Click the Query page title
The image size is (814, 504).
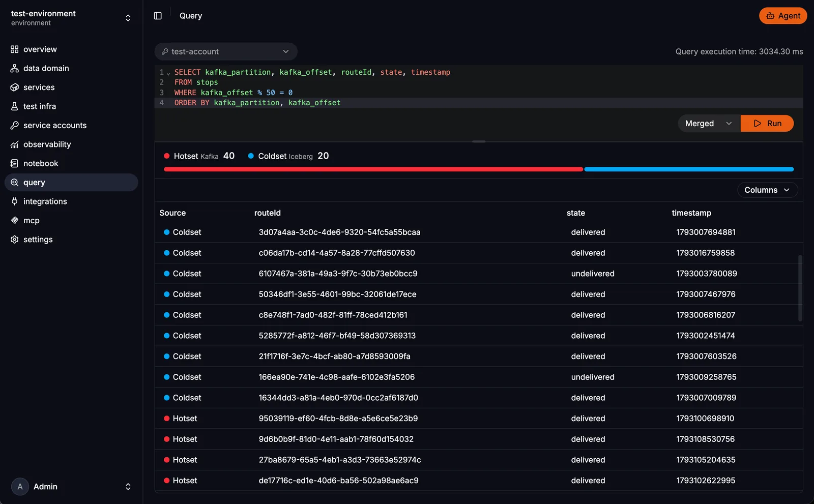point(191,16)
